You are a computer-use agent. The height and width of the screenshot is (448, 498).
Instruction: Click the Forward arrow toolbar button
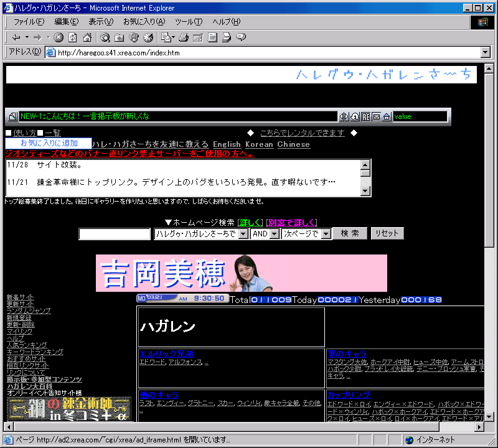point(37,37)
